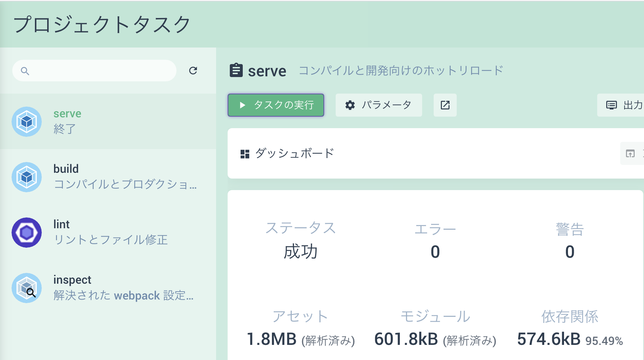This screenshot has width=644, height=360.
Task: Click the refresh tasks icon
Action: 193,71
